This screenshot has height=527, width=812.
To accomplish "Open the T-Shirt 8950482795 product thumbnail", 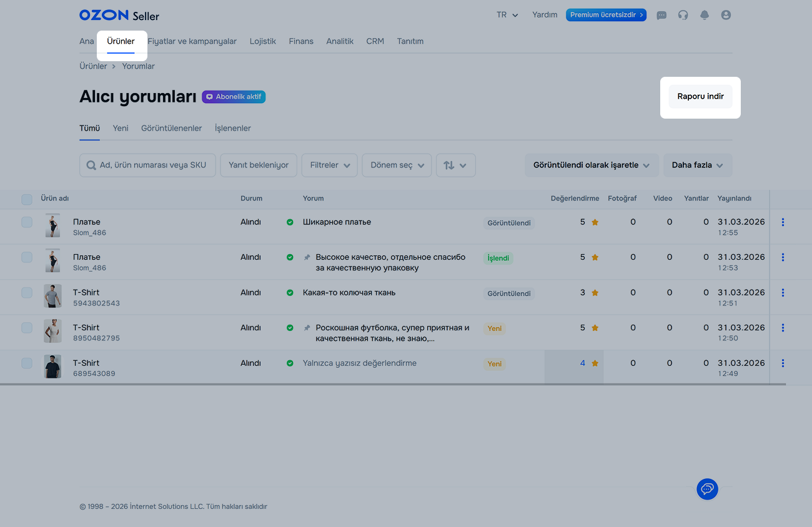I will point(52,331).
